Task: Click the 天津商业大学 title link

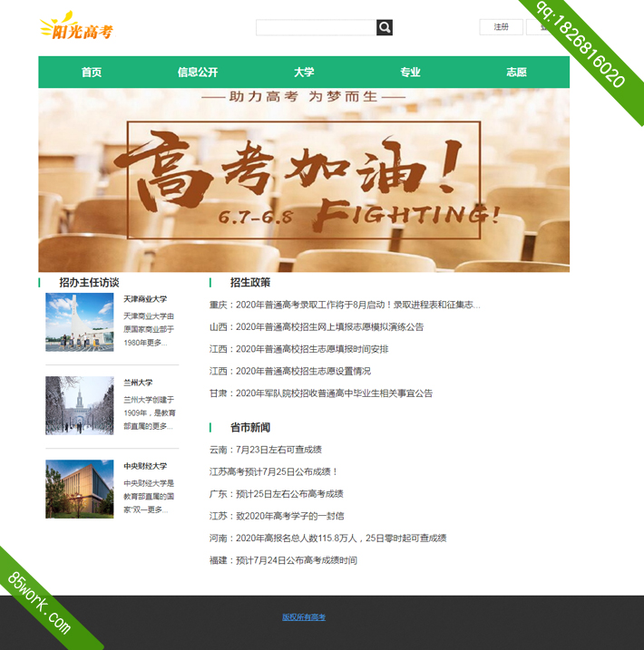Action: 145,299
